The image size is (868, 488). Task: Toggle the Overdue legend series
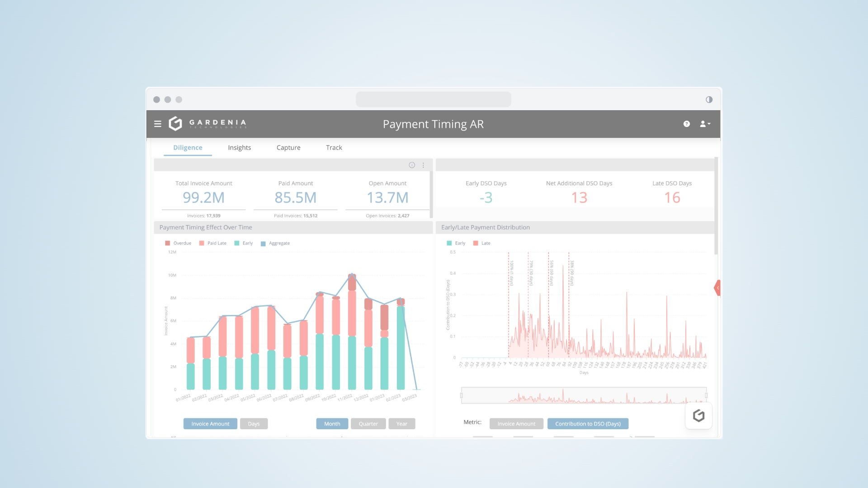click(x=178, y=243)
